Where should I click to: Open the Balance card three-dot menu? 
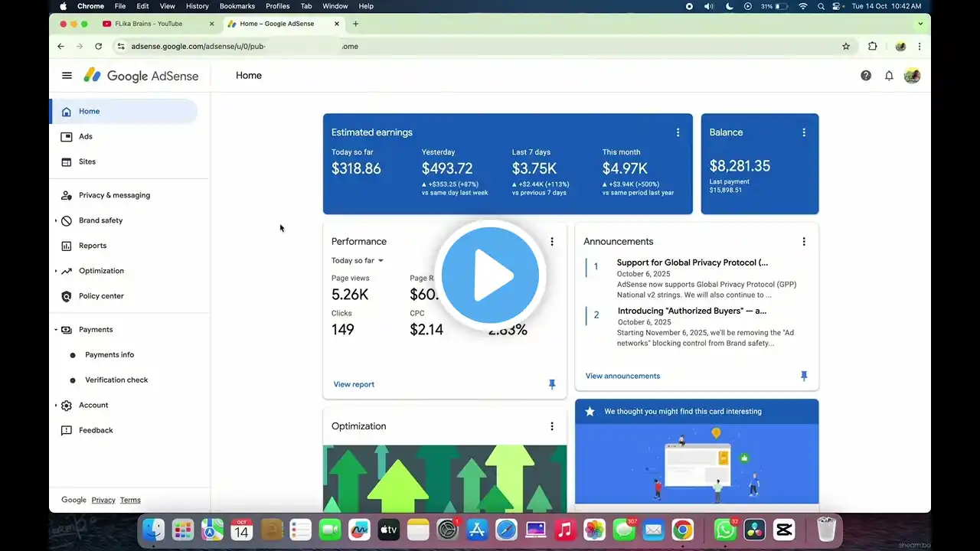click(804, 132)
